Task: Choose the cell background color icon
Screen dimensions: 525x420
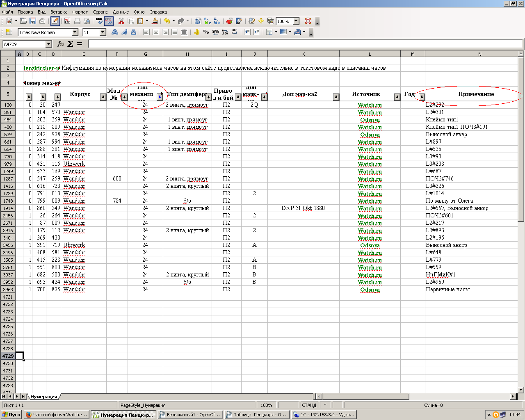Action: click(x=283, y=32)
